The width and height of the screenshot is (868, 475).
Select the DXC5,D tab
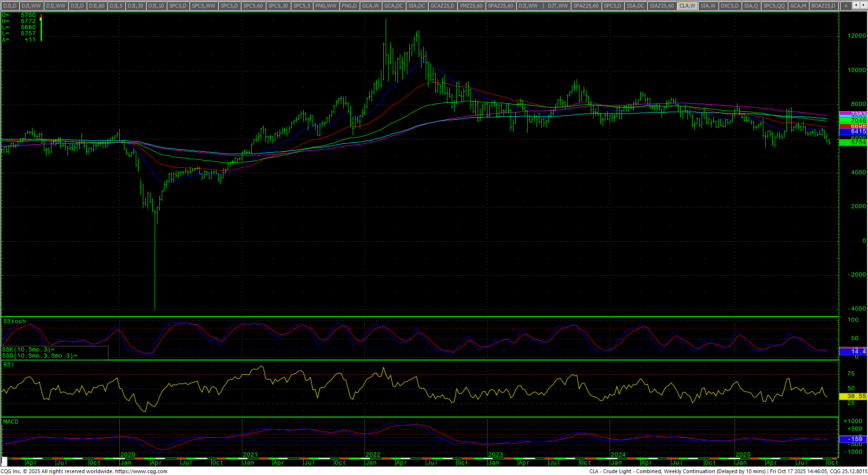point(729,6)
